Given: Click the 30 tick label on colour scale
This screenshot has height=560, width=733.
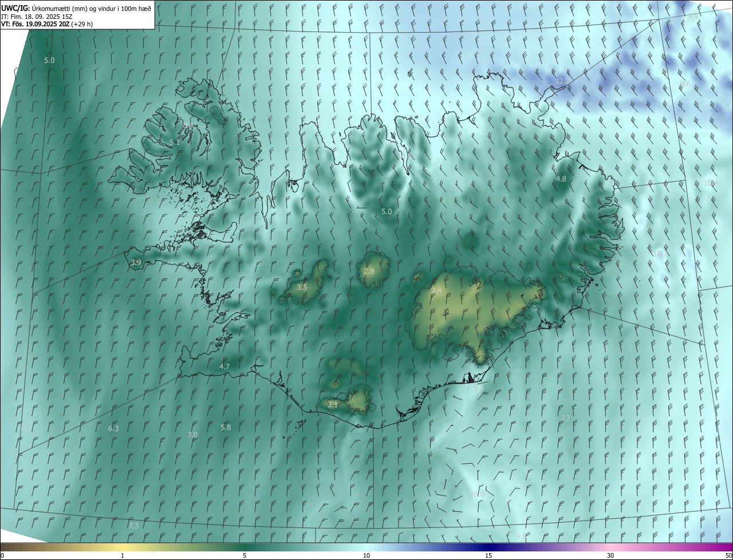Looking at the screenshot, I should (x=610, y=555).
